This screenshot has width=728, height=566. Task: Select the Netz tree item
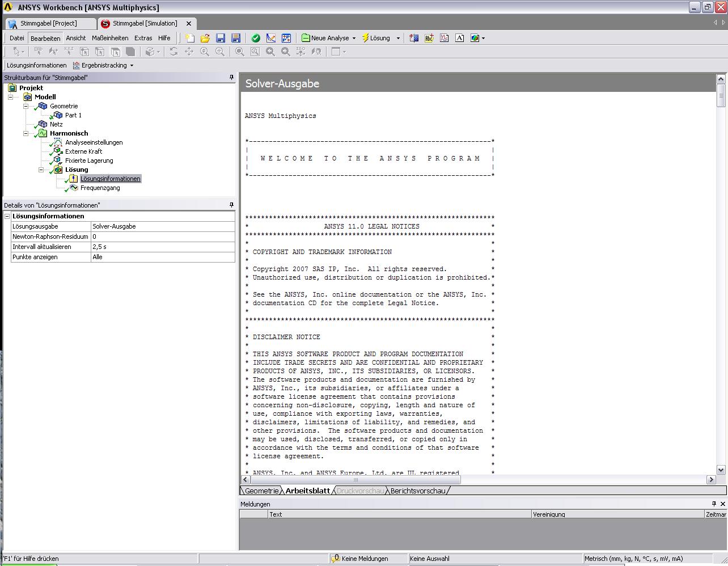56,124
